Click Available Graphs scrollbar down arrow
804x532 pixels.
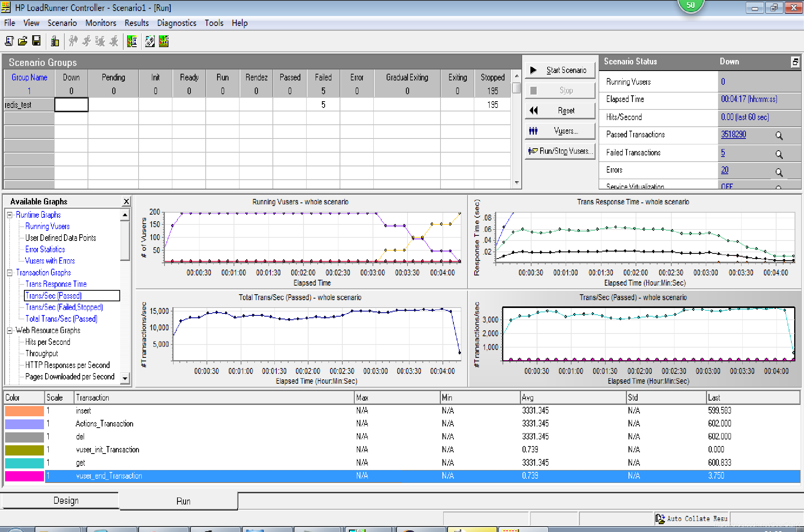125,379
